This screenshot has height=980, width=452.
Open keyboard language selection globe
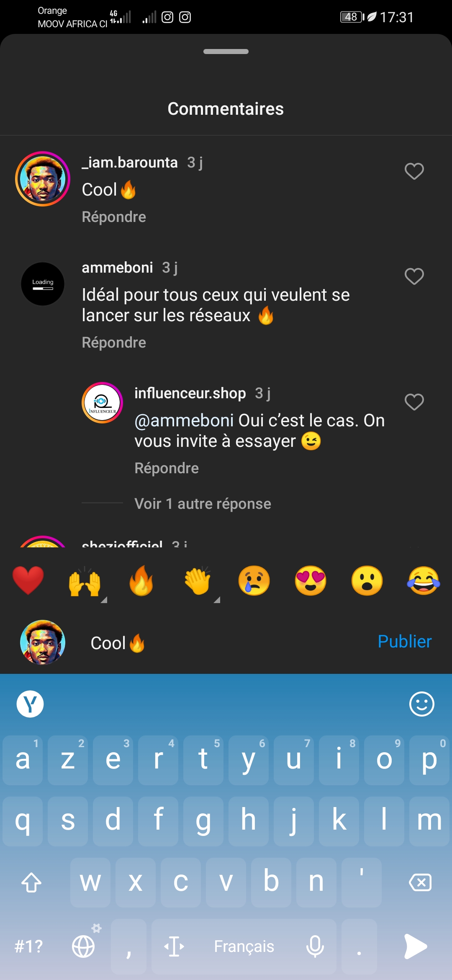click(84, 946)
